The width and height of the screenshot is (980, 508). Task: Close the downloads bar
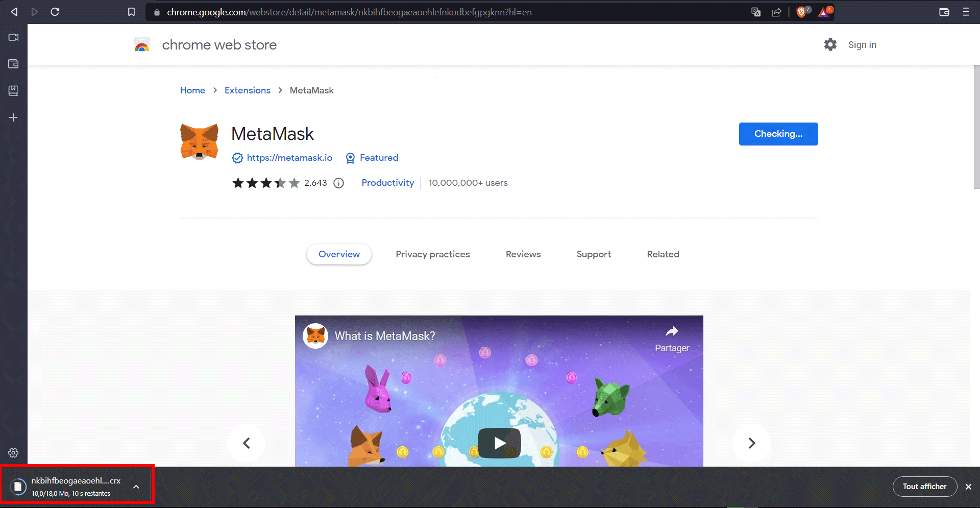click(968, 487)
